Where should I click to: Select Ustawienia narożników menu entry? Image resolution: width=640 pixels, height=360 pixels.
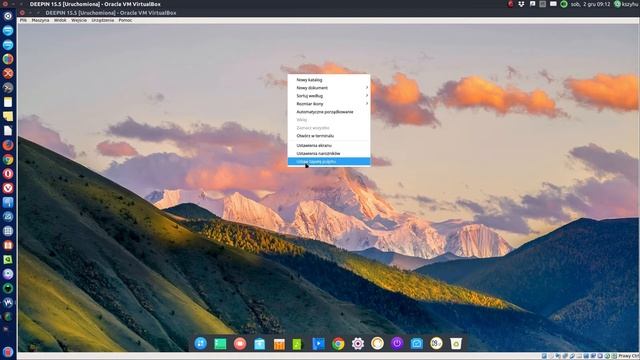(329, 153)
